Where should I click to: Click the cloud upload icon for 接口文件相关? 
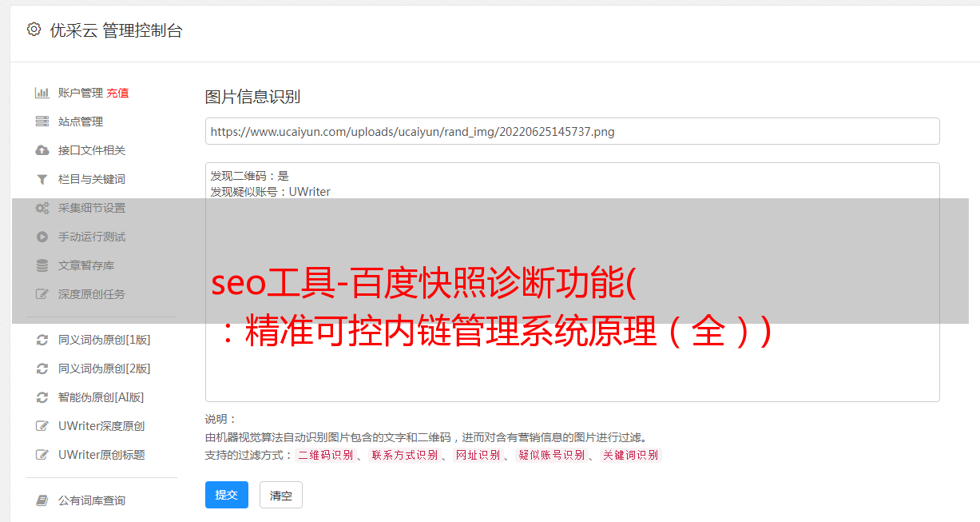tap(42, 150)
